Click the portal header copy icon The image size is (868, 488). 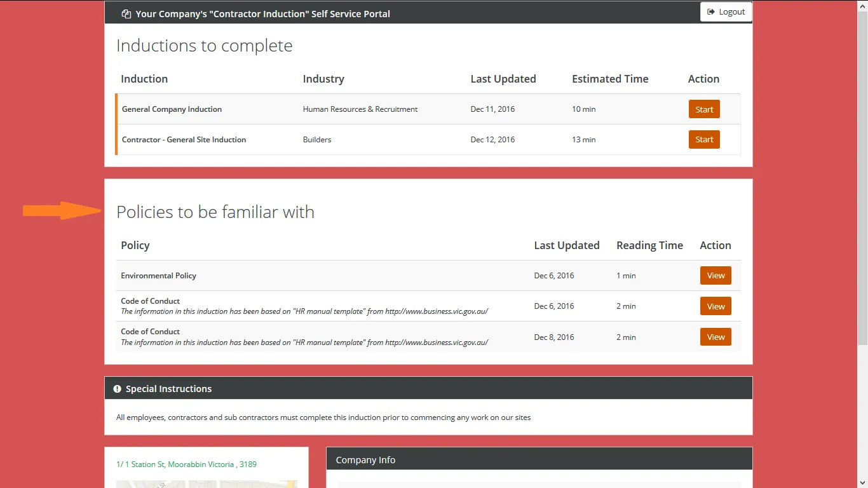coord(126,14)
